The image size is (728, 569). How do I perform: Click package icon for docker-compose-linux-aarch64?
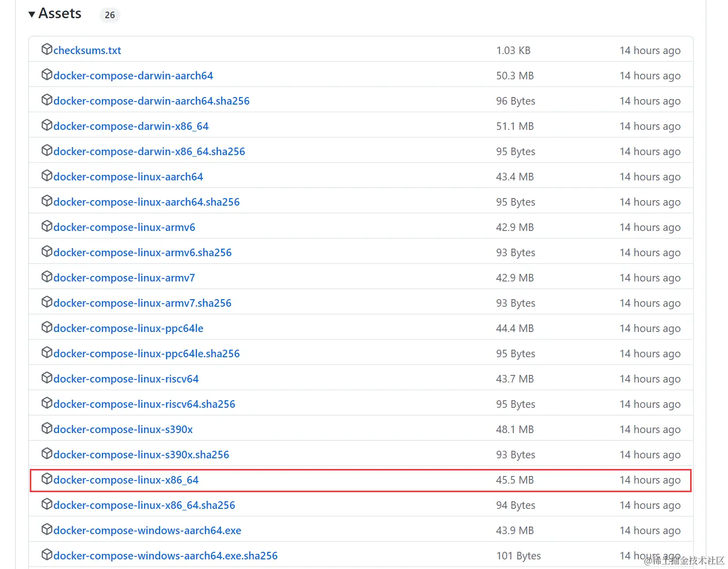point(47,175)
